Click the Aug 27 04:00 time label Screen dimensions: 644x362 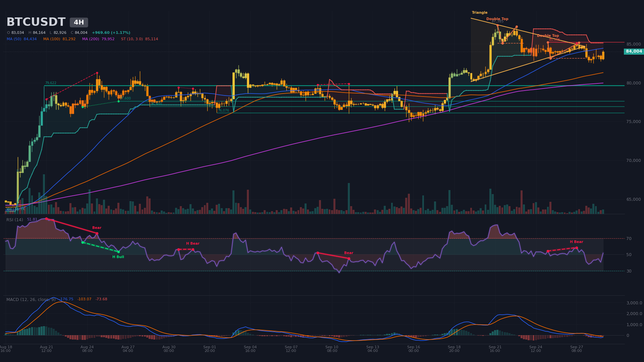128,349
